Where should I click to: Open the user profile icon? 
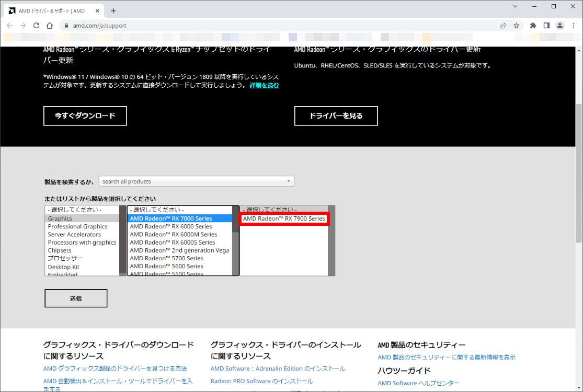(x=560, y=26)
